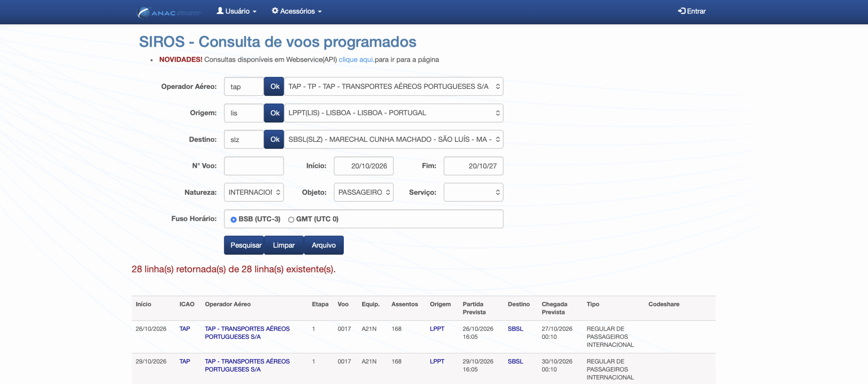The image size is (868, 384).
Task: Click the Pesquisar button
Action: tap(244, 245)
